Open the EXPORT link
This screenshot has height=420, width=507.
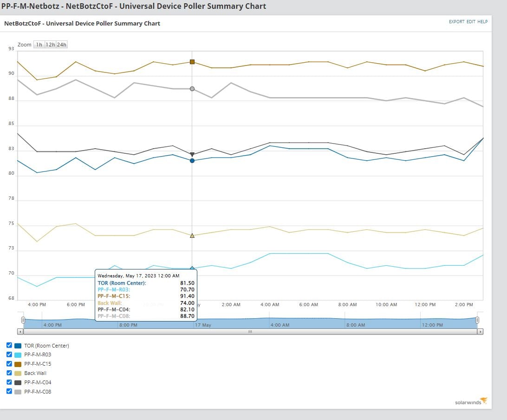coord(456,22)
